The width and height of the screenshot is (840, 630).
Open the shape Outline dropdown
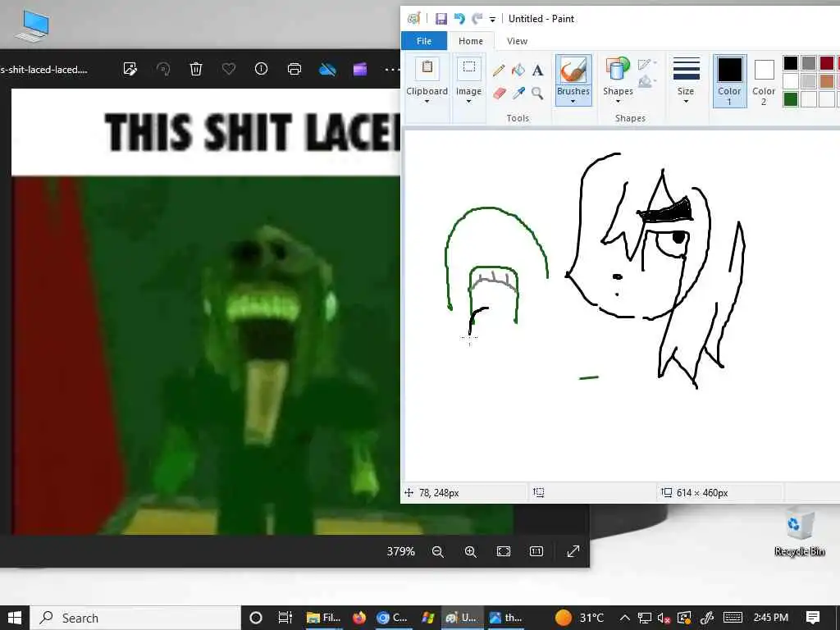tap(647, 65)
